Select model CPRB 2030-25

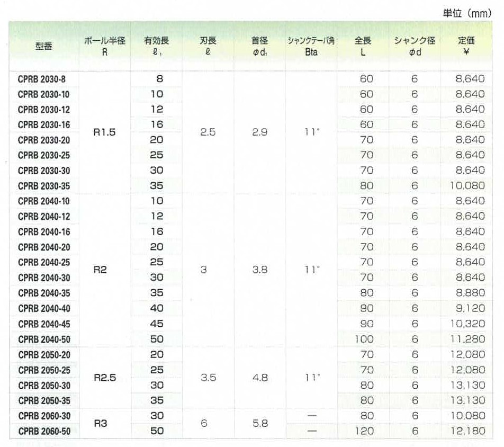[x=44, y=155]
